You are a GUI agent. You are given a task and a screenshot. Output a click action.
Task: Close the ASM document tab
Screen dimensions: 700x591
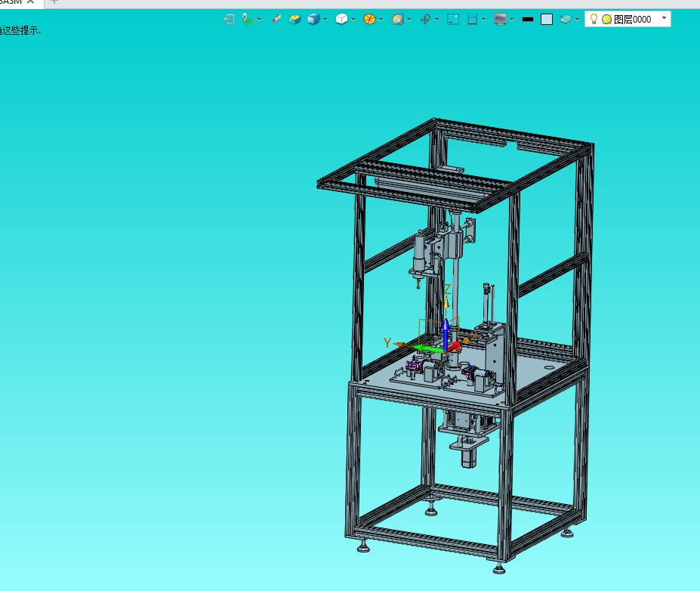click(31, 2)
